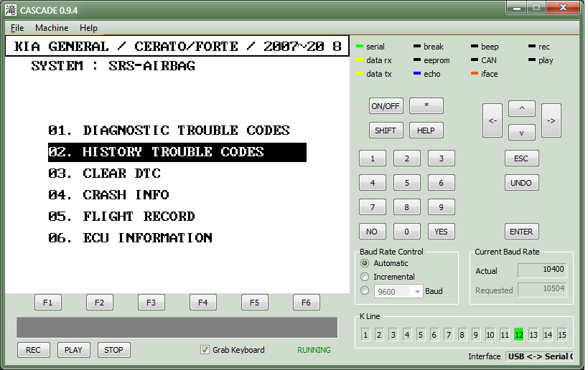Click the data tx indicator

(x=360, y=74)
